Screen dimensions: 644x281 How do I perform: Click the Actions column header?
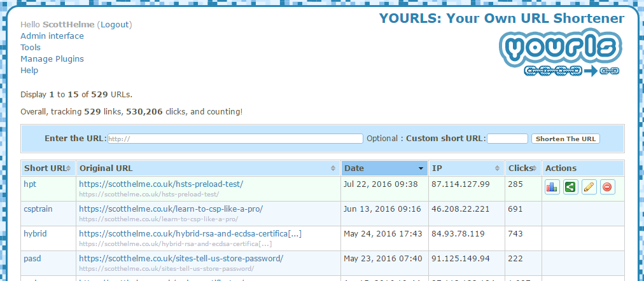coord(583,168)
